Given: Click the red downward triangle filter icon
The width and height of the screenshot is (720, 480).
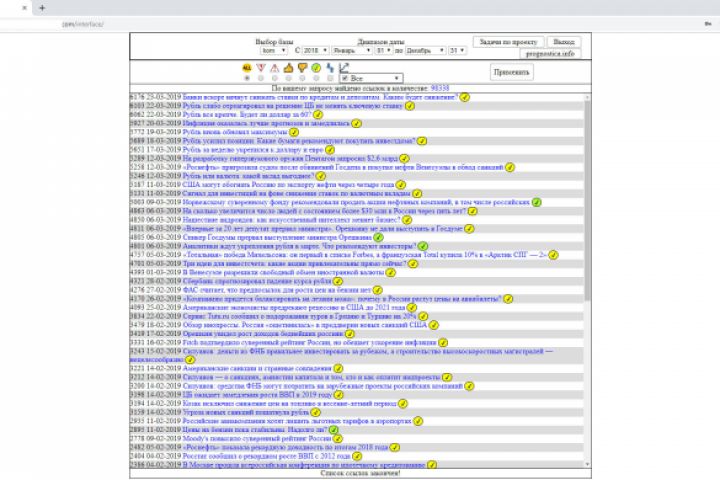Looking at the screenshot, I should (261, 68).
